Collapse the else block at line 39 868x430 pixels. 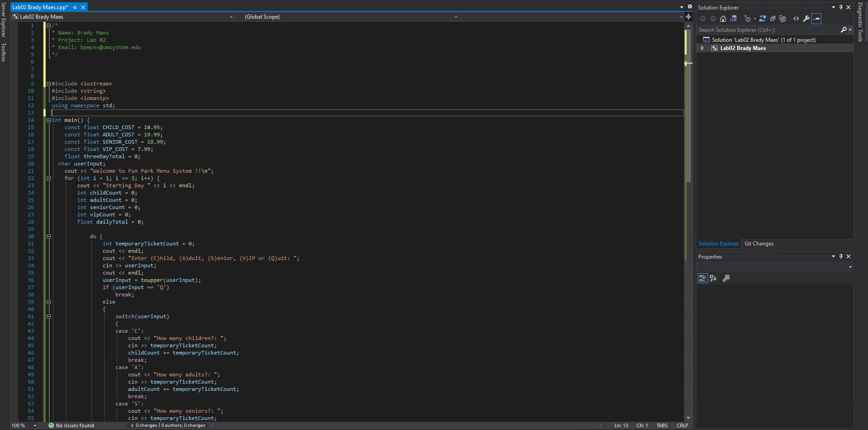pyautogui.click(x=49, y=302)
